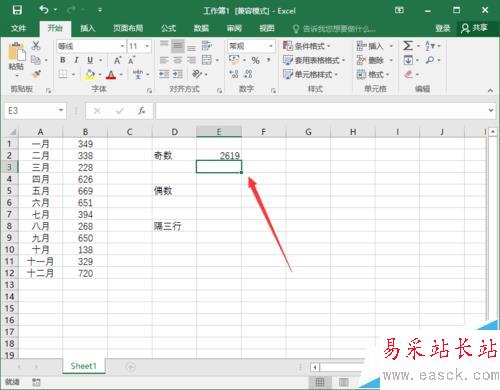Toggle Italic formatting
Screen dimensions: 500x390
[76, 60]
